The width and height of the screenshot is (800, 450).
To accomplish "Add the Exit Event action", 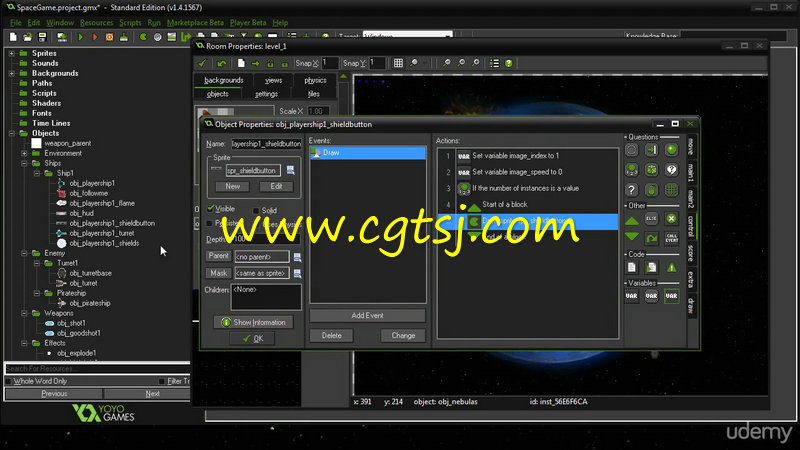I will (x=671, y=219).
